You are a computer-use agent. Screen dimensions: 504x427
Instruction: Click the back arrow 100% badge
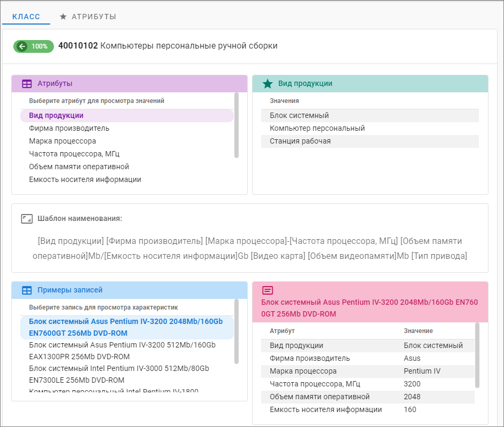click(x=33, y=46)
